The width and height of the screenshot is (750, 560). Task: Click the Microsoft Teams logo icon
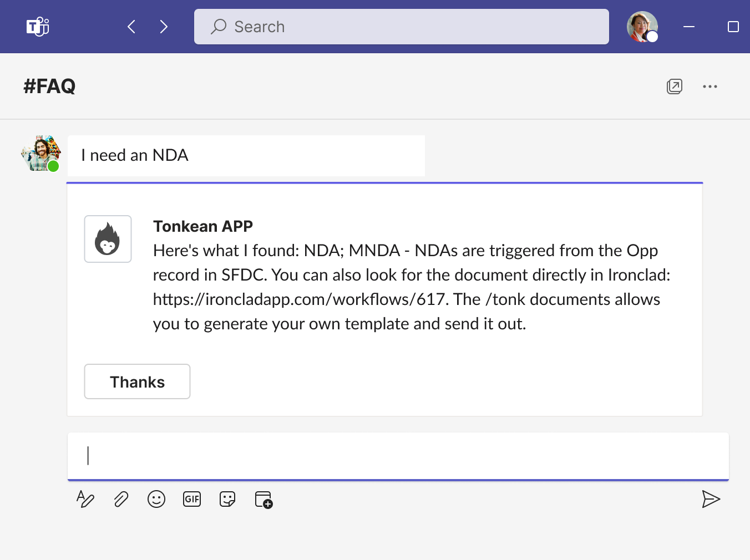[x=38, y=27]
